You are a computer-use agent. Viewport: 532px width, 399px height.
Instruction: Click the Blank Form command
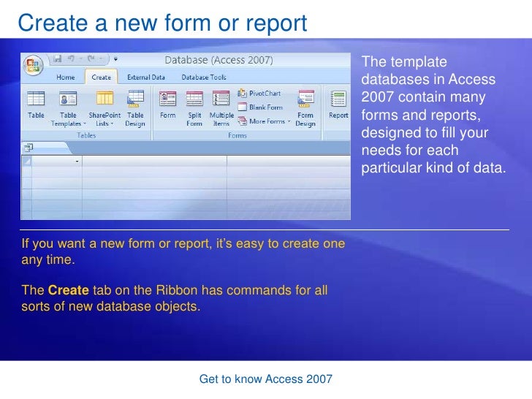(260, 107)
